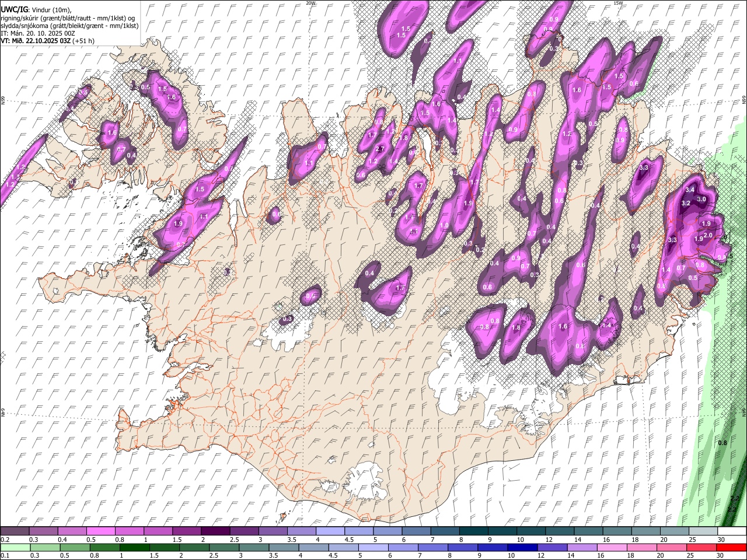Click the '0.8' value in offshore green rain band
Viewport: 747px width, 560px height.
click(722, 443)
